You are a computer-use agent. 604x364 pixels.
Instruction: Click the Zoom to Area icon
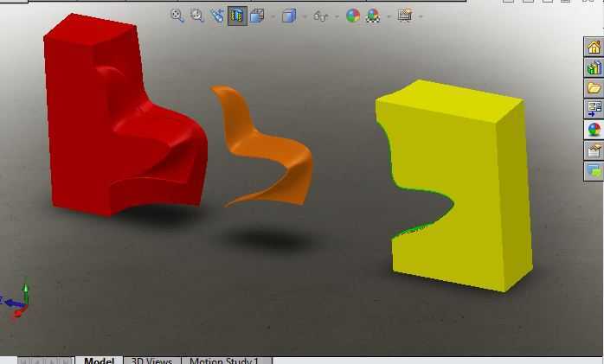click(197, 16)
